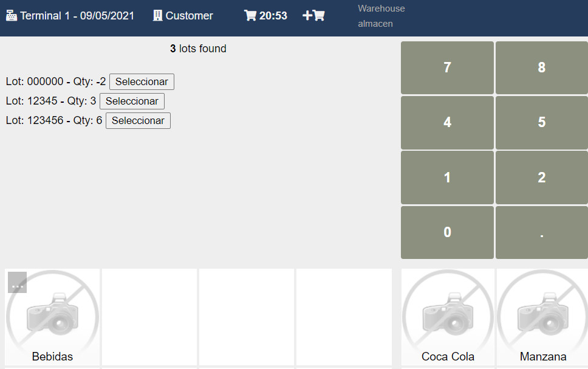Select the Coca Cola product

pyautogui.click(x=448, y=316)
